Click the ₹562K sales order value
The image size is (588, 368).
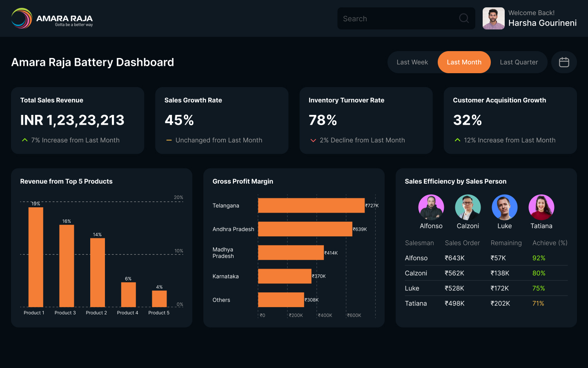pos(454,273)
